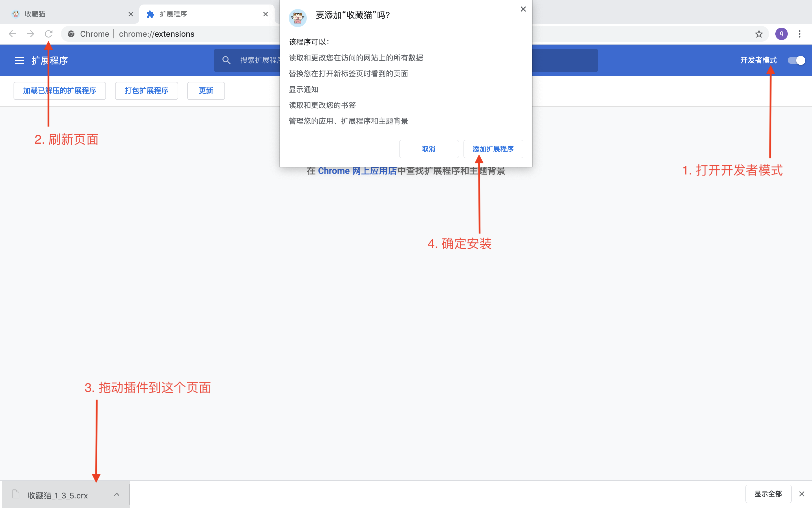Switch to the 扩展程序 tab
Screen dimensions: 812x508
click(207, 14)
